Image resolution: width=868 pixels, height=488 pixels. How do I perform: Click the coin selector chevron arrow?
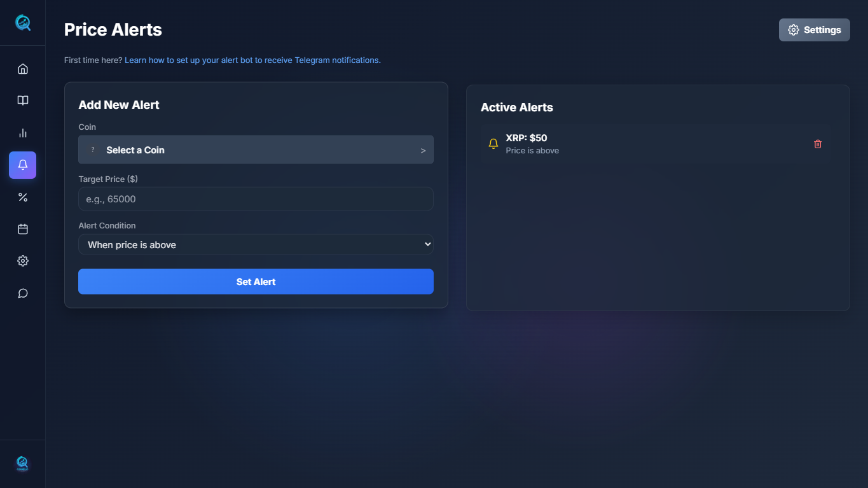423,151
